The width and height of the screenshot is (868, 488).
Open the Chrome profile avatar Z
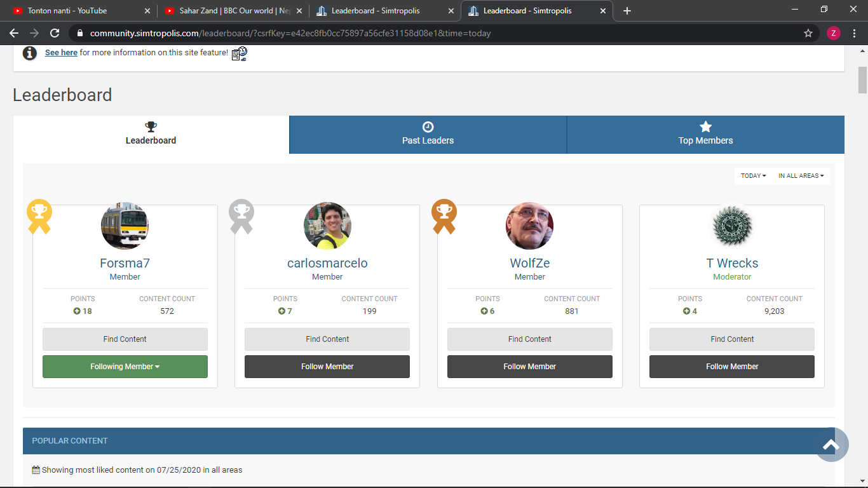[x=834, y=33]
